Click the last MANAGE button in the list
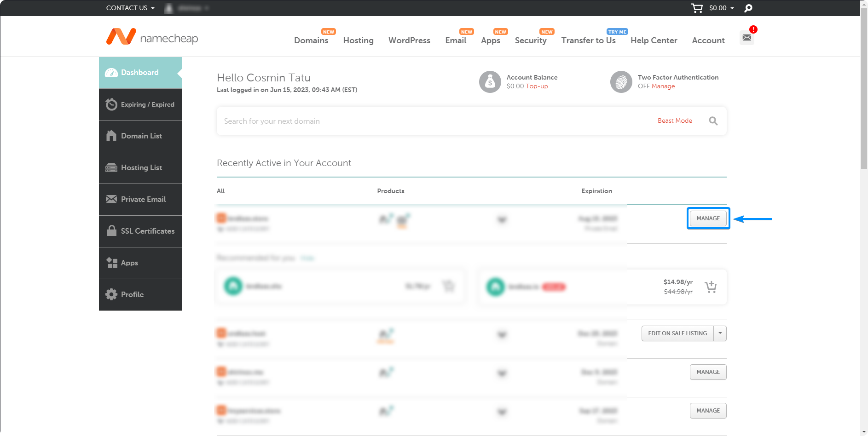The height and width of the screenshot is (436, 868). 708,411
